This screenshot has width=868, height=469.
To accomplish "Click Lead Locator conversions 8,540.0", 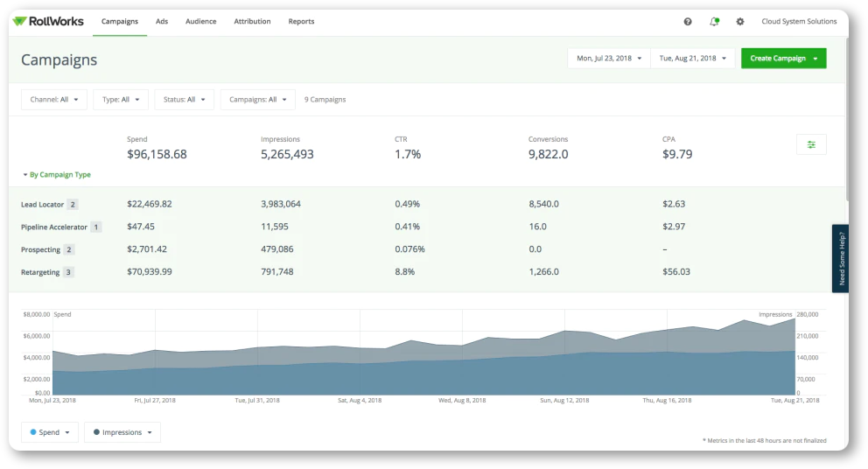I will click(x=543, y=204).
